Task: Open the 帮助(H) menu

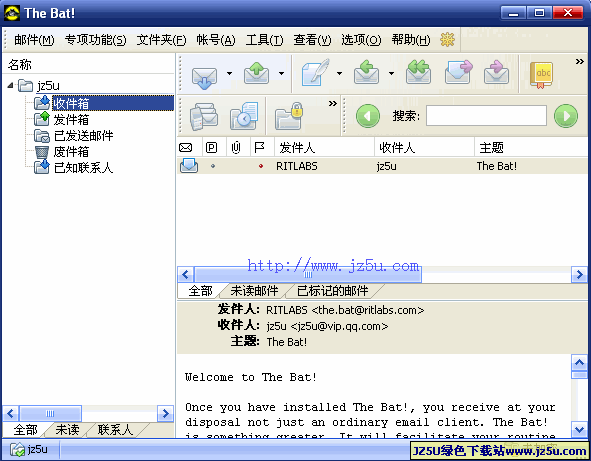Action: pos(410,40)
